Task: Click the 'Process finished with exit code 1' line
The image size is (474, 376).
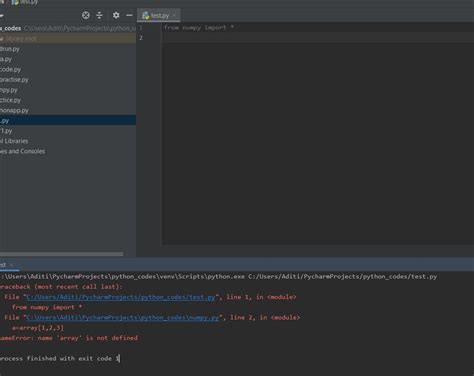Action: tap(60, 358)
